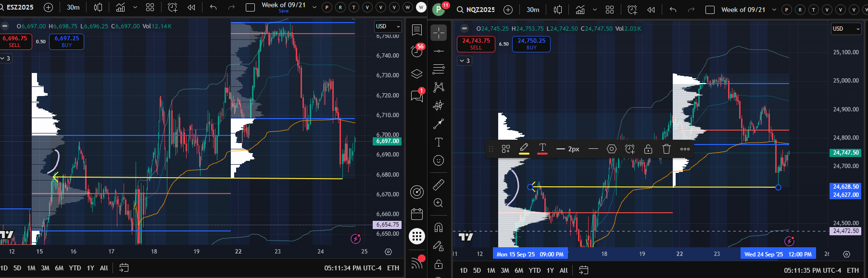868x278 pixels.
Task: Open chart type candles on ESZ2025 chart
Action: [98, 7]
